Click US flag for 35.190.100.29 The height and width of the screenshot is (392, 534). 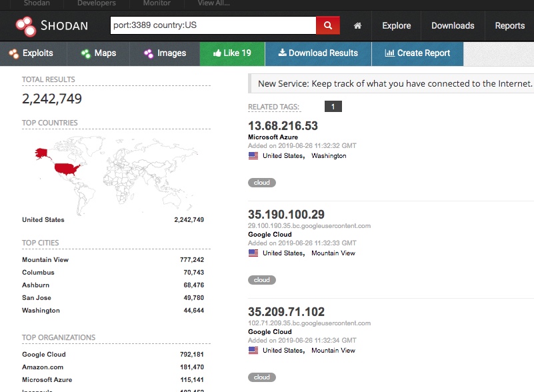[253, 253]
